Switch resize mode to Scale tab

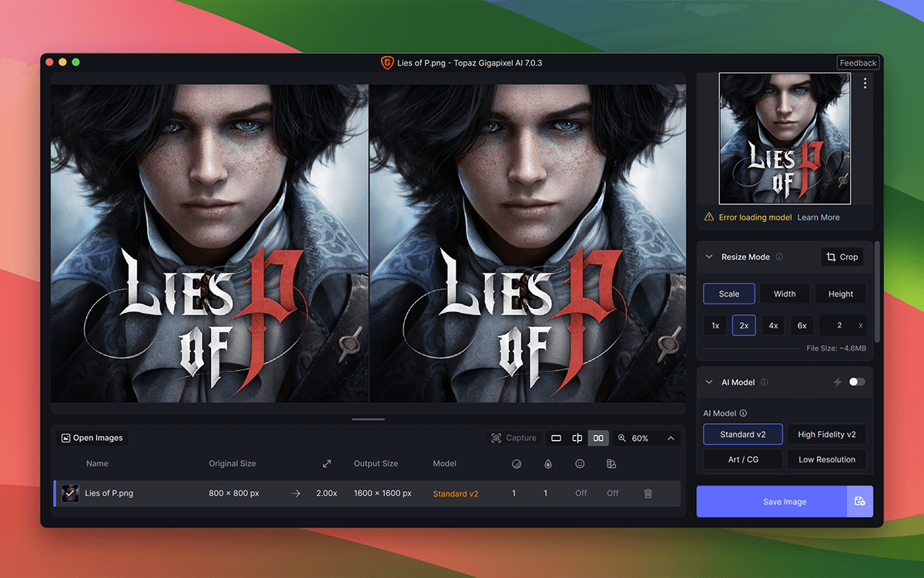point(729,294)
